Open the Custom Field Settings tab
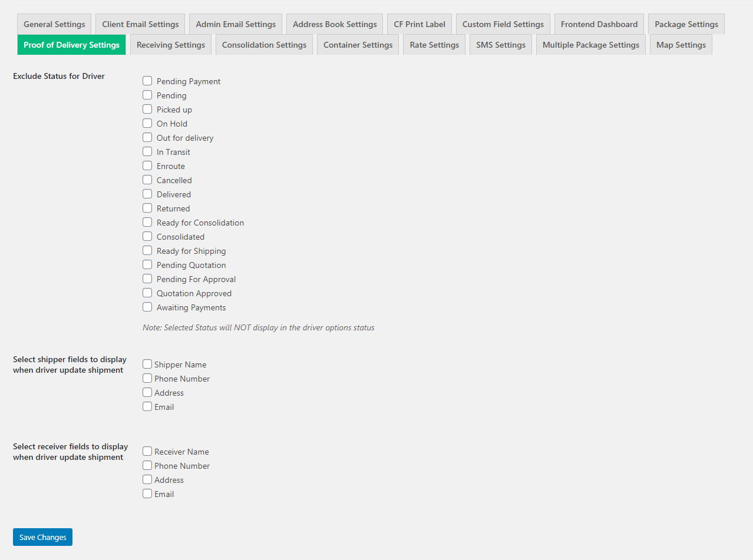This screenshot has height=560, width=753. click(503, 24)
